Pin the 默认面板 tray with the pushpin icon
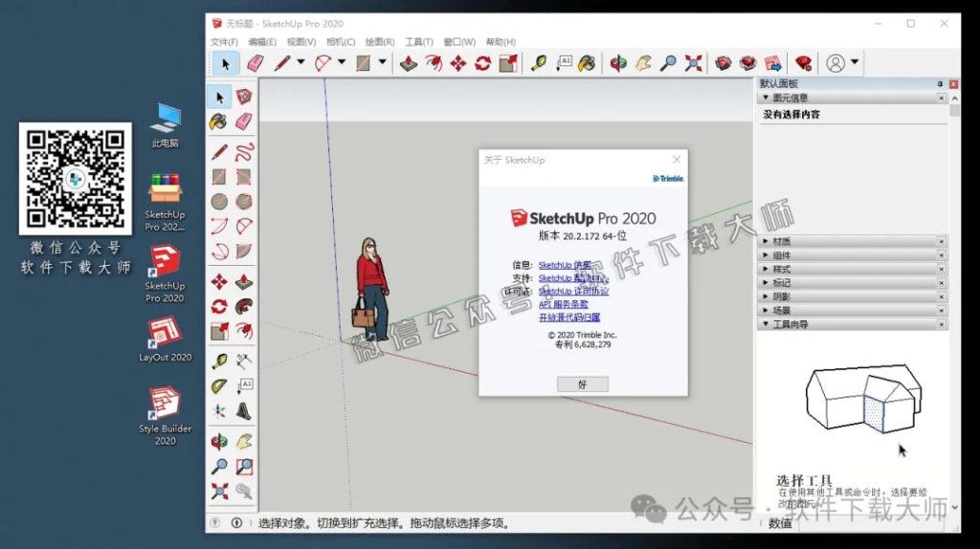 click(x=940, y=84)
